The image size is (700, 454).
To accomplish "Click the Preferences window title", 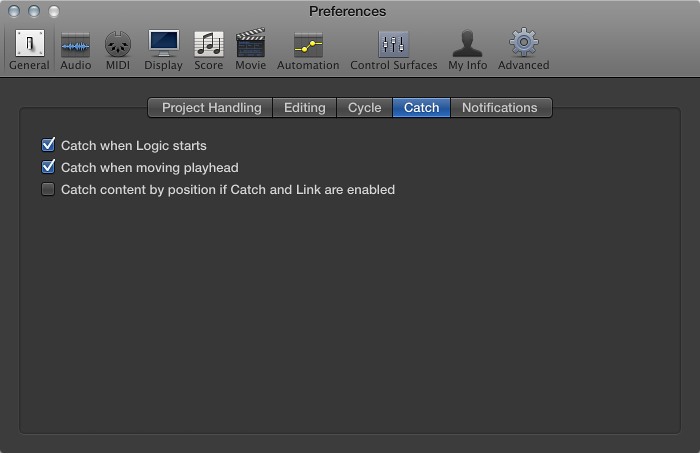I will [x=349, y=11].
